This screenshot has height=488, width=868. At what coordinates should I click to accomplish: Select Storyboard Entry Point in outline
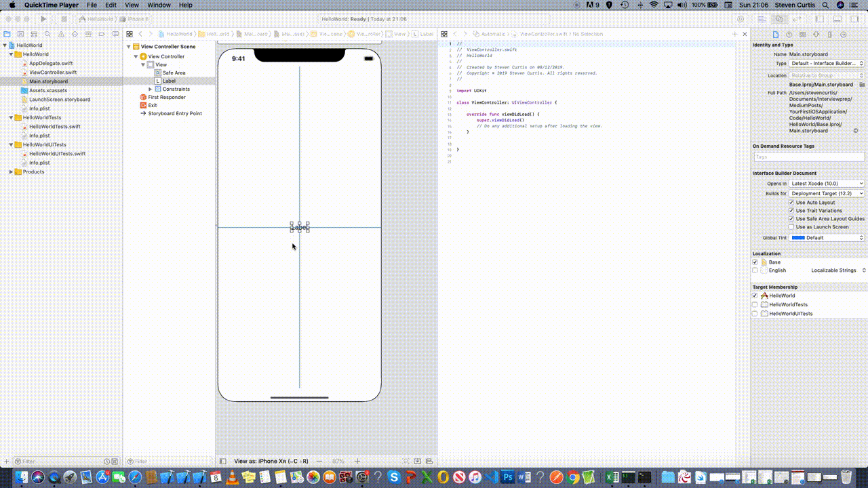(175, 113)
